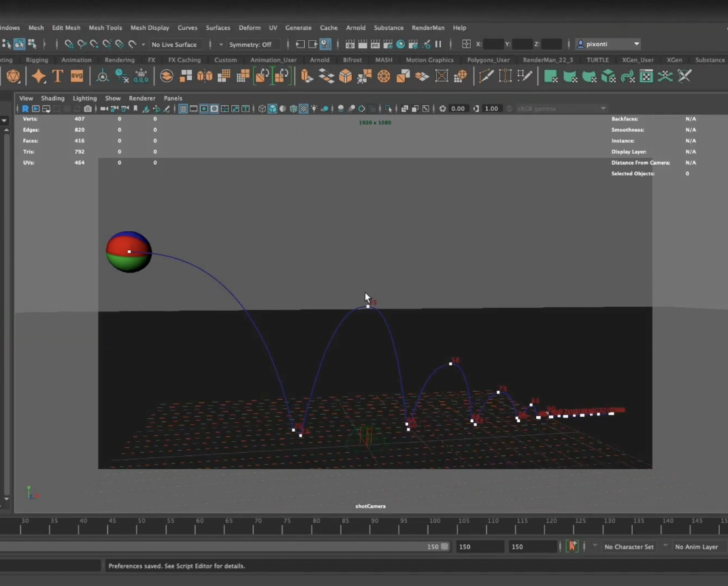Screen dimensions: 728x586
Task: Click the range slider handle at 150
Action: coord(445,547)
